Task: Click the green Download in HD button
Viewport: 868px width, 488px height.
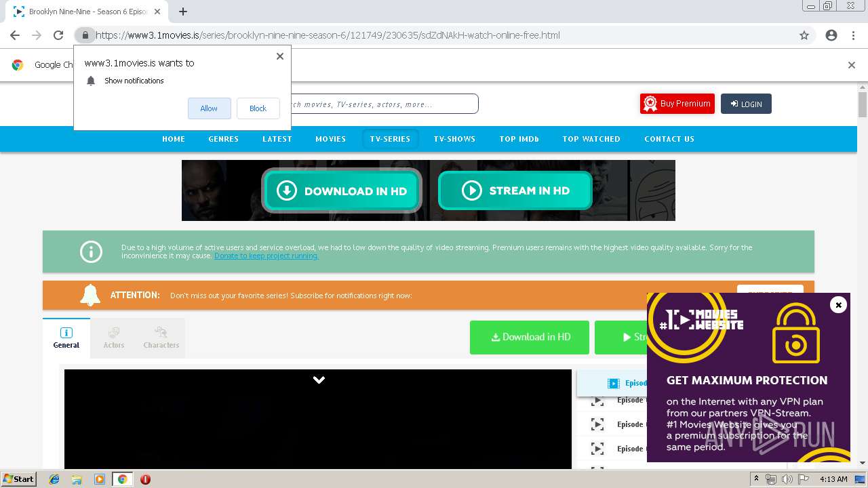Action: point(530,337)
